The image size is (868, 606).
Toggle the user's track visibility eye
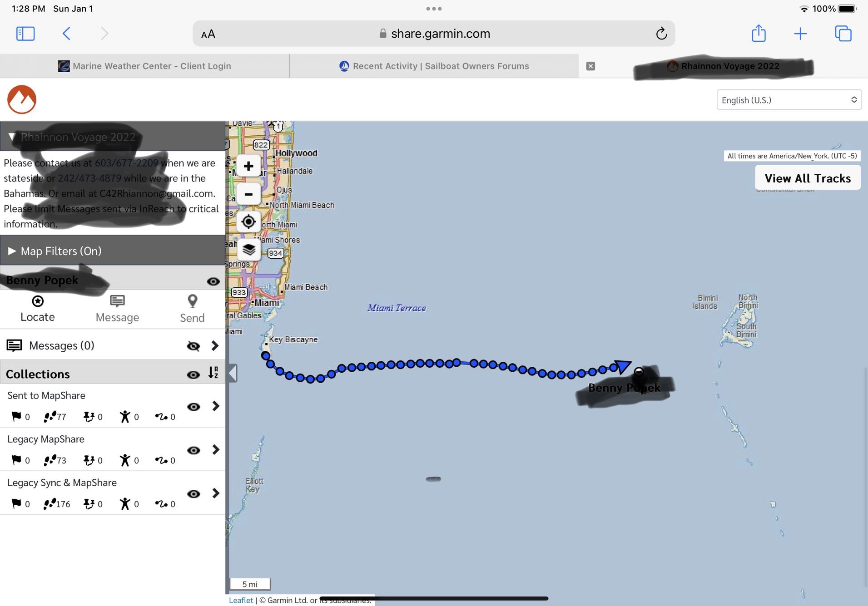213,281
